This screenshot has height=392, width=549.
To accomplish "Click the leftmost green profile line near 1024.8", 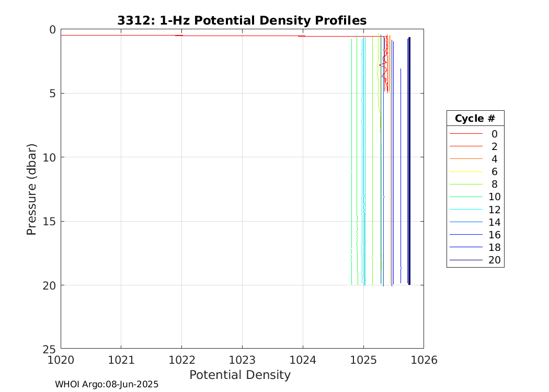I will [351, 161].
